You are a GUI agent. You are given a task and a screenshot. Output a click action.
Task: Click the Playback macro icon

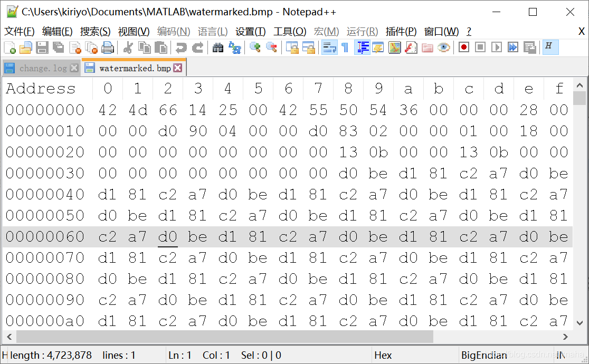(497, 47)
